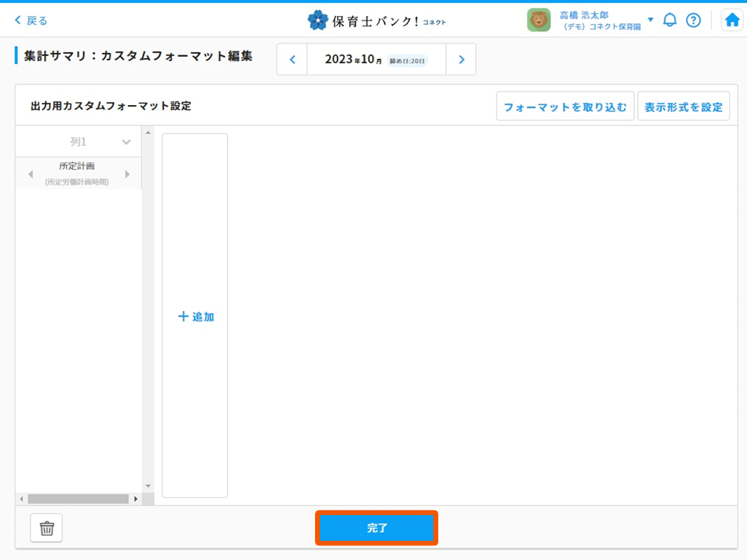Click the vertical scrollbar down arrow
The height and width of the screenshot is (560, 747).
point(148,486)
